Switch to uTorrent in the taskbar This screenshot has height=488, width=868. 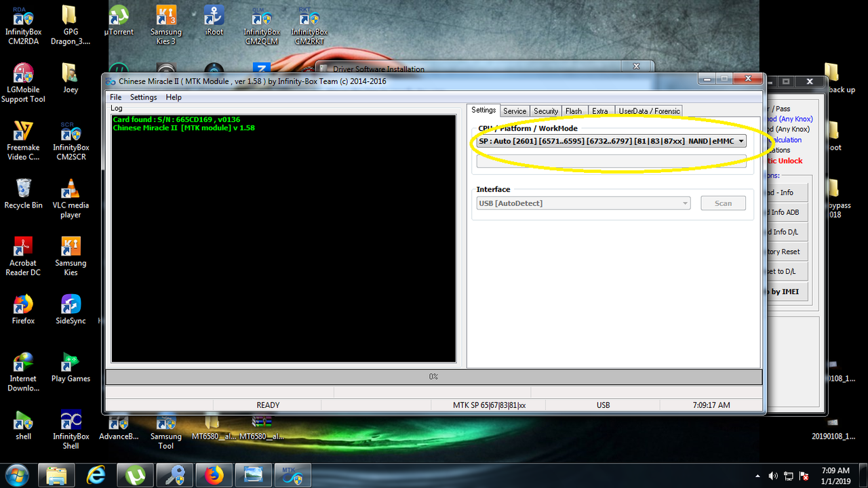click(135, 475)
